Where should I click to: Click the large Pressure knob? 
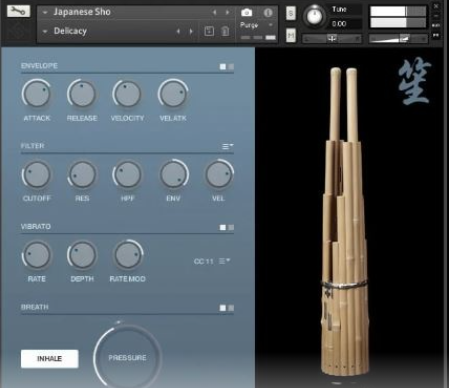coord(127,357)
